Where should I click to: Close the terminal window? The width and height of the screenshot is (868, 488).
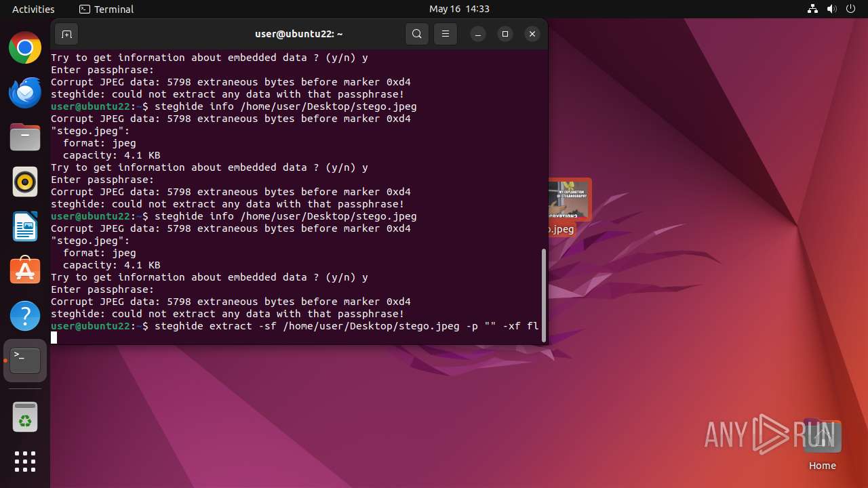click(x=532, y=34)
